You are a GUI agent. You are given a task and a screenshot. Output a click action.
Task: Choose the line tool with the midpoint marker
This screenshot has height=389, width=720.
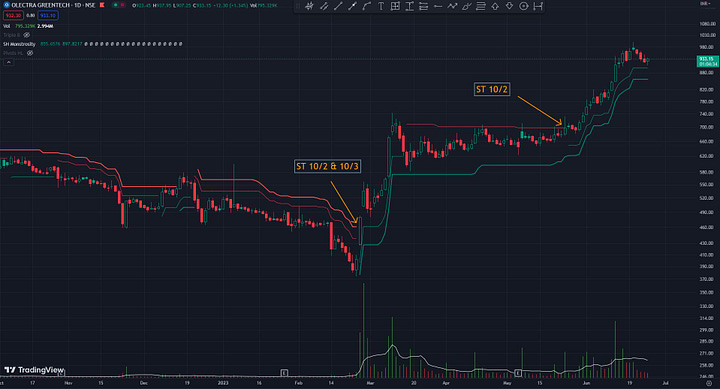pos(352,6)
